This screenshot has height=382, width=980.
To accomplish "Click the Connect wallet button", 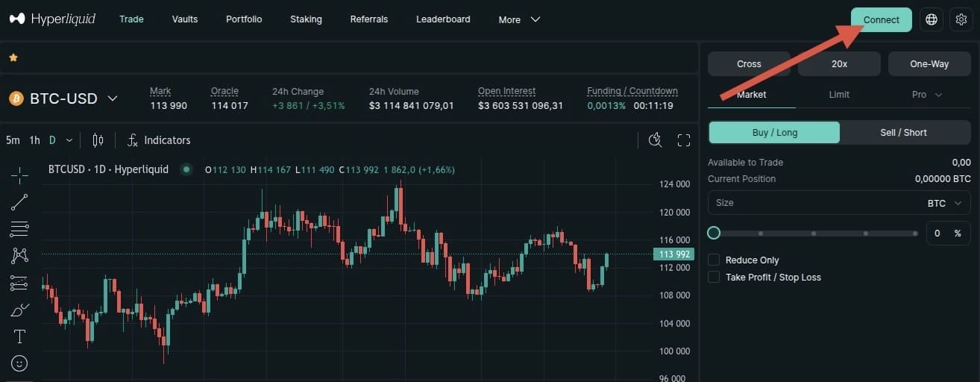I will pos(882,19).
